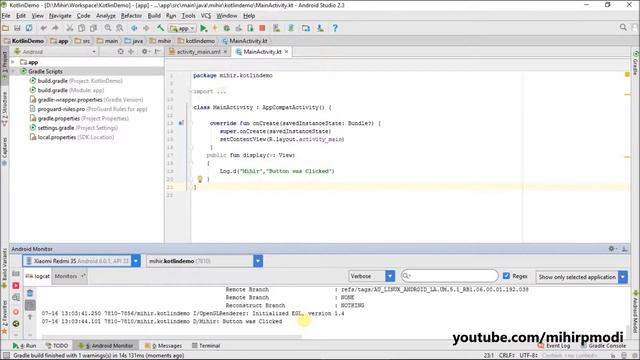The width and height of the screenshot is (640, 360).
Task: Click the Synchronize toolbar icon
Action: 29,28
